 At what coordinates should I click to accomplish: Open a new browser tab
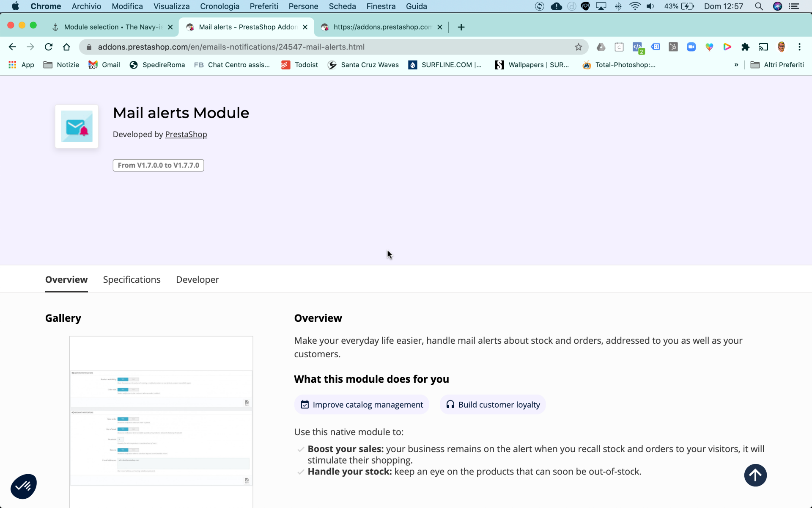461,27
